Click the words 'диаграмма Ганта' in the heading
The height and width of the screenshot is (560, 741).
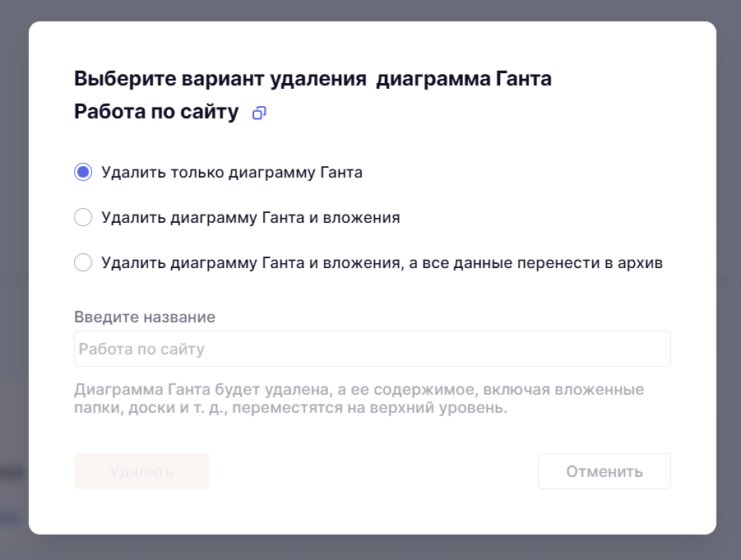point(465,80)
